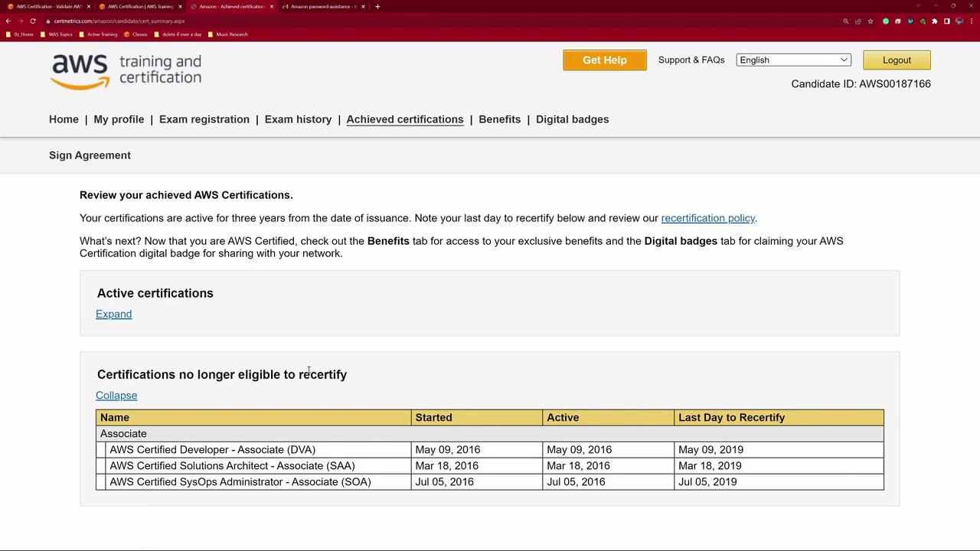The image size is (980, 551).
Task: Open the Exam history tab
Action: (298, 119)
